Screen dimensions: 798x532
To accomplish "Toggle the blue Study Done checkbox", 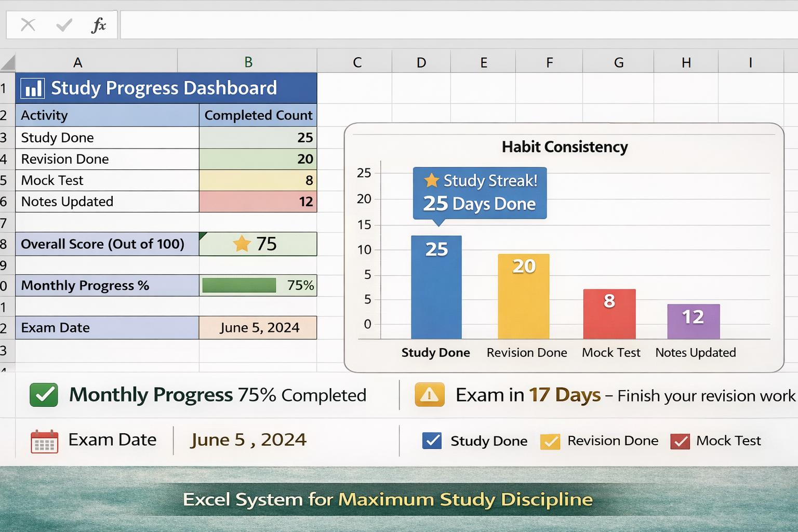I will tap(432, 441).
